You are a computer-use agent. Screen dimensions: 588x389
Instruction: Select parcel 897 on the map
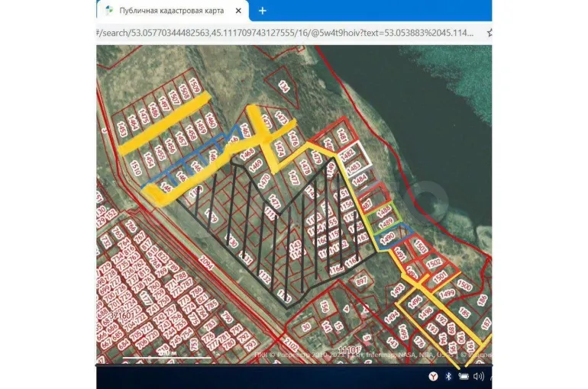[362, 281]
